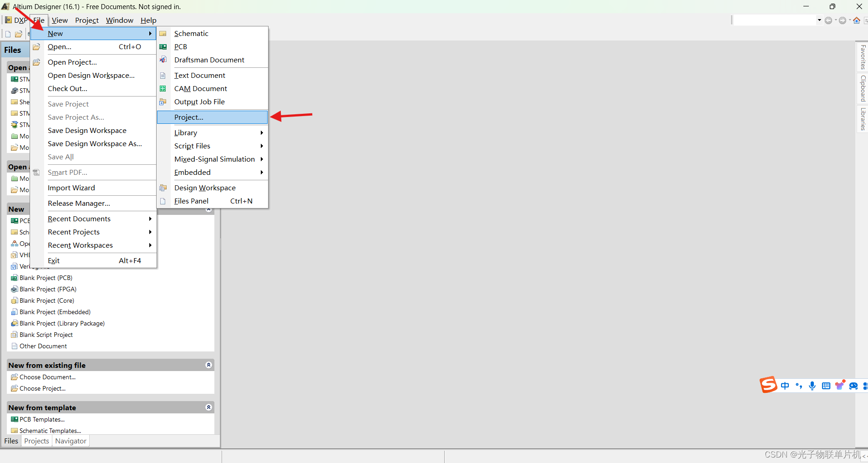The height and width of the screenshot is (463, 868).
Task: Click the Files Panel page icon
Action: click(163, 201)
